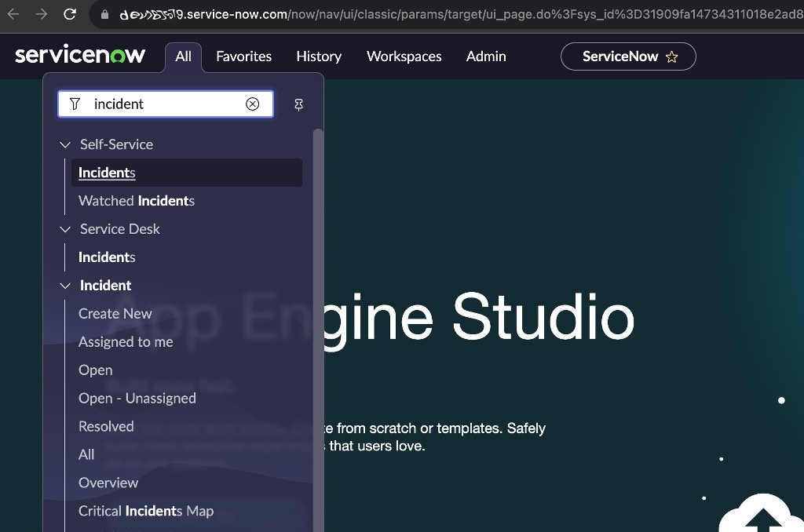Select Create New under Incident
The width and height of the screenshot is (804, 532).
115,314
